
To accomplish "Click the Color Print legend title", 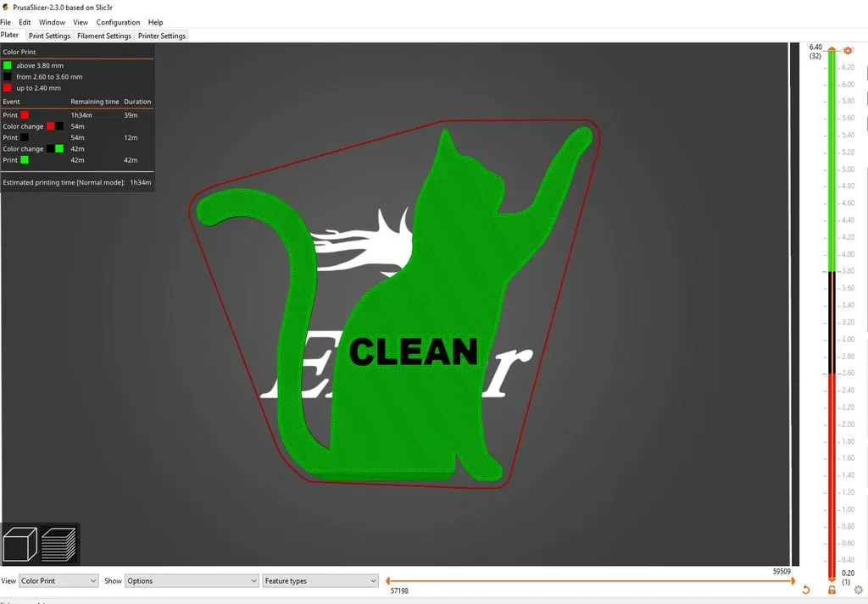I will coord(19,52).
